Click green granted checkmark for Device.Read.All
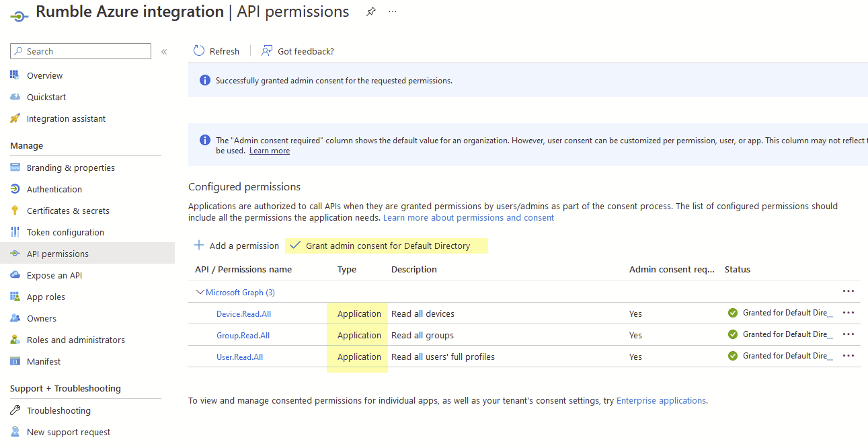868x448 pixels. click(733, 313)
